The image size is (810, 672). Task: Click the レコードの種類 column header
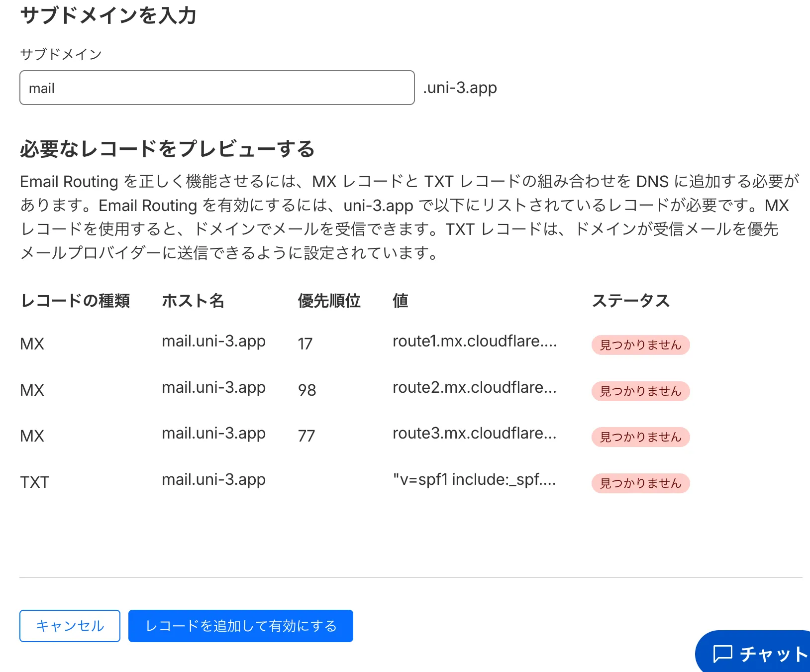point(75,301)
